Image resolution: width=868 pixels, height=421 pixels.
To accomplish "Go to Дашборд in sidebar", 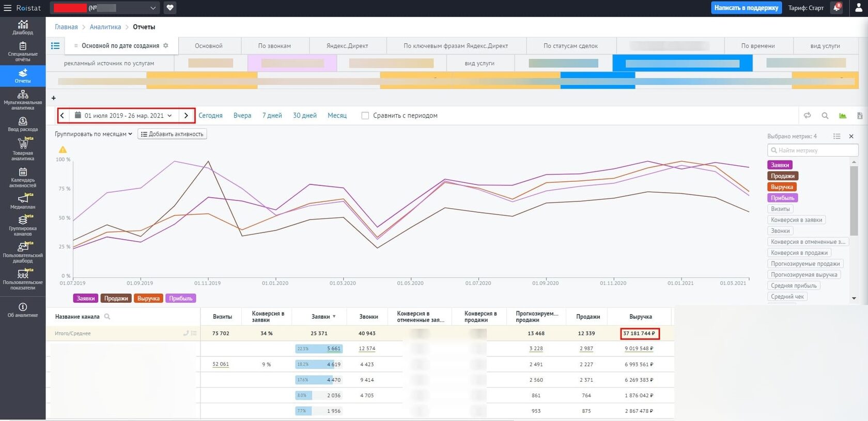I will point(23,27).
